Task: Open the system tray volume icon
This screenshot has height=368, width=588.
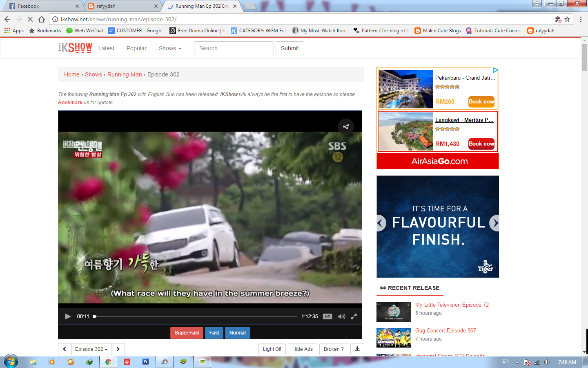Action: pos(547,362)
